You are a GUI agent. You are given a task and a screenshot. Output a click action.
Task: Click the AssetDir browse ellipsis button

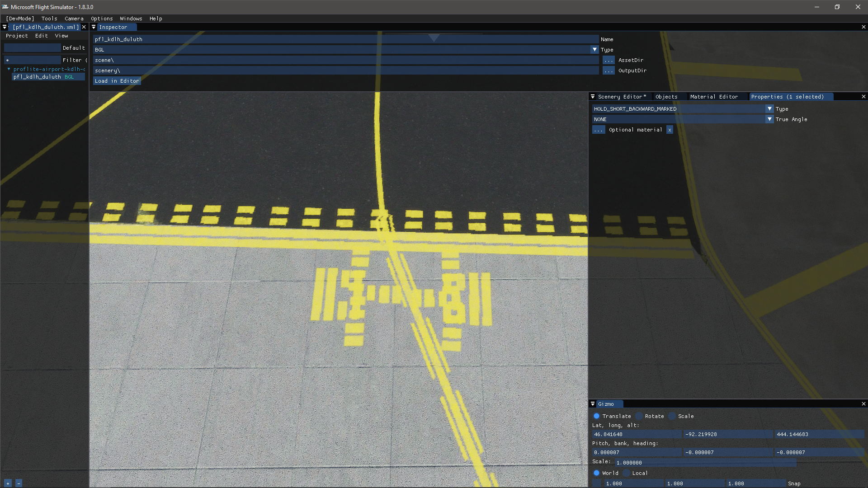pos(609,60)
